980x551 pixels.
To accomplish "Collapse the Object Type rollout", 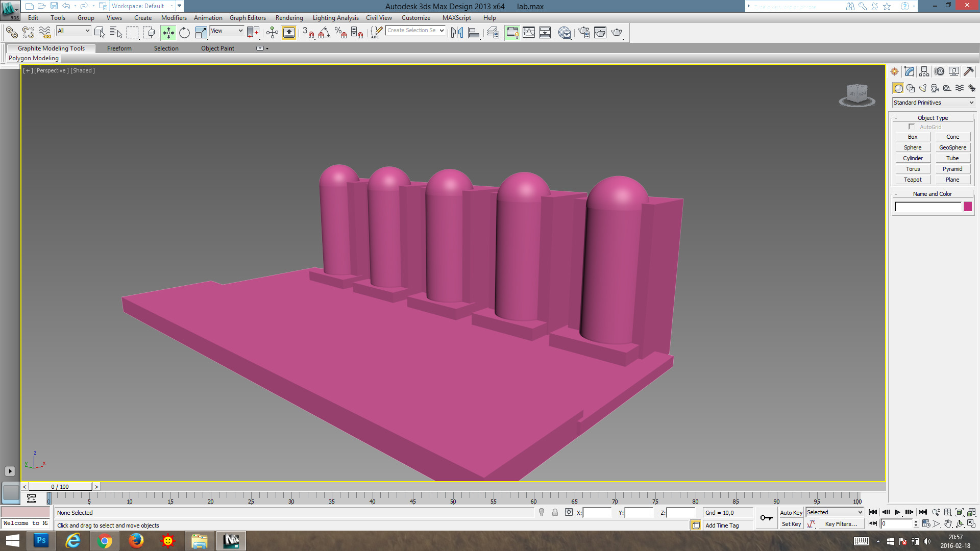I will 933,117.
